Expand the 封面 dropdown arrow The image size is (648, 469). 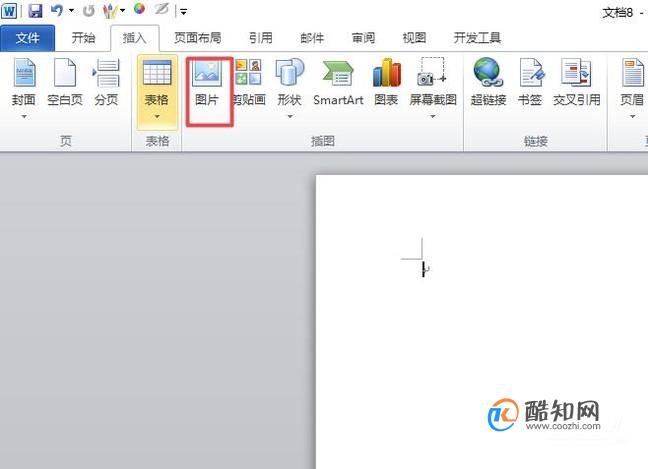pos(24,117)
